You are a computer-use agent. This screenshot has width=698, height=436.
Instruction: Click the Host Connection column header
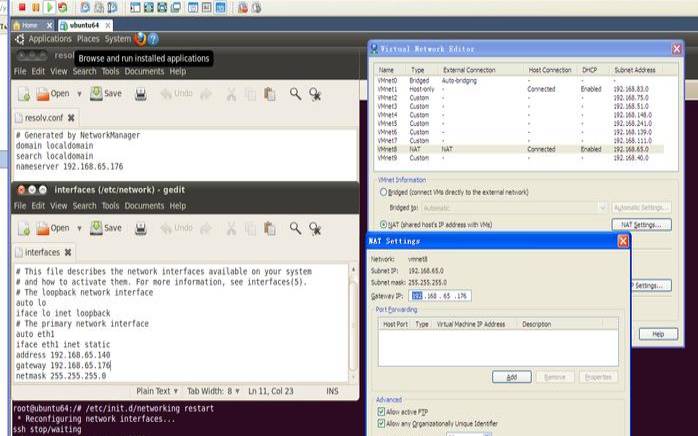point(550,70)
